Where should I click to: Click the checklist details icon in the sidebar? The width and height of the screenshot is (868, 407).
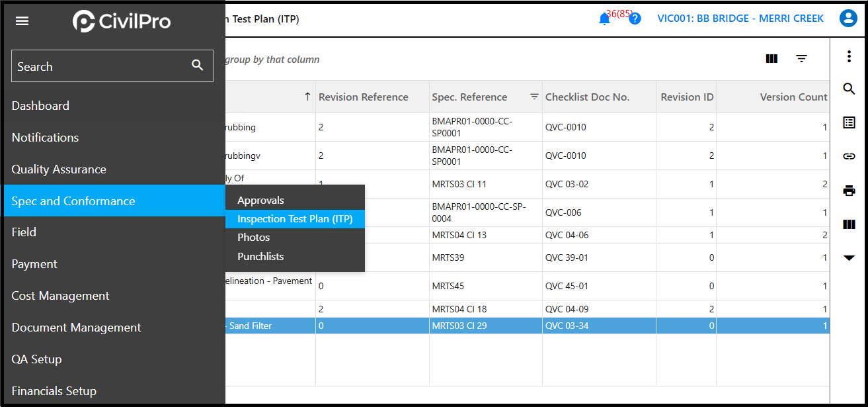pyautogui.click(x=849, y=122)
